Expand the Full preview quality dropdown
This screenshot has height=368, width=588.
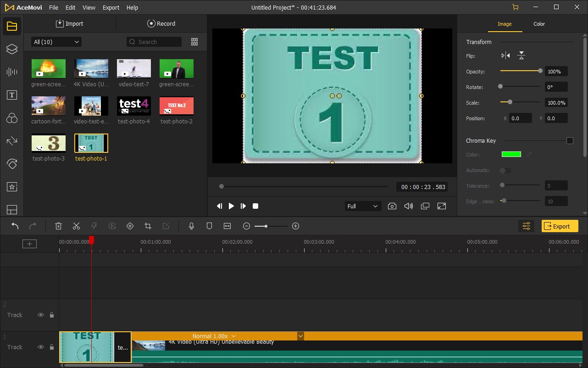[362, 206]
